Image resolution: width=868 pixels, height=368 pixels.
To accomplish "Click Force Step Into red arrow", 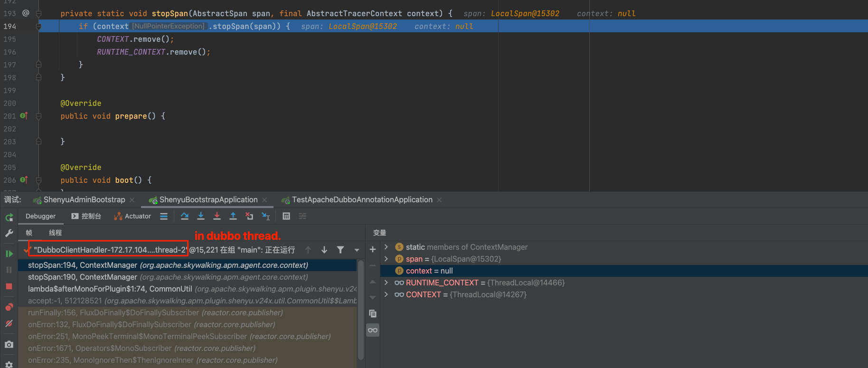I will click(x=217, y=216).
